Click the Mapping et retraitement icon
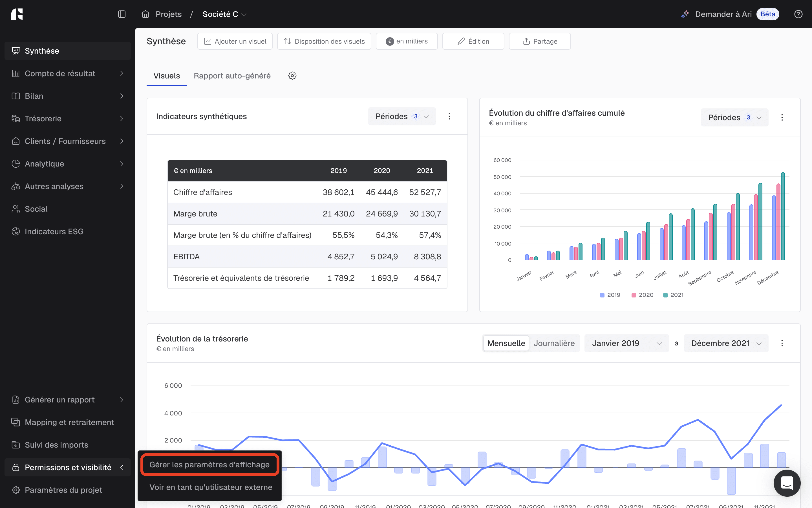The width and height of the screenshot is (812, 508). (16, 422)
